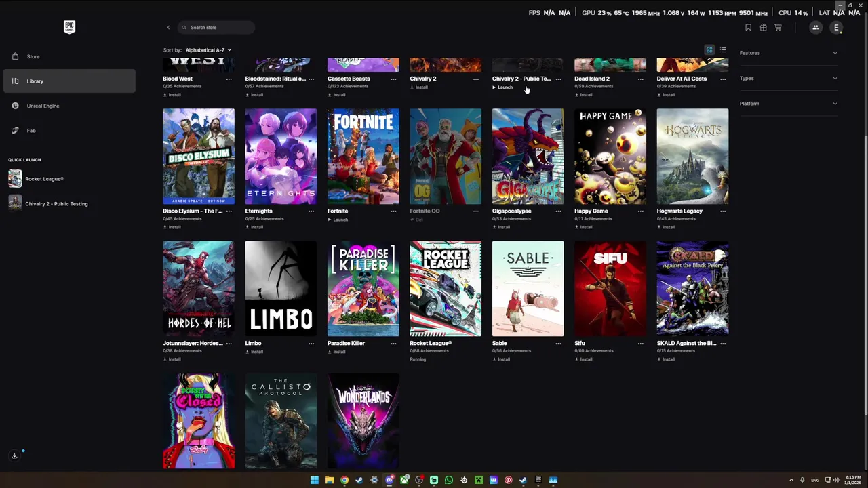Screen dimensions: 868x488
Task: Open Hogwarts Legacy cover art
Action: (692, 156)
